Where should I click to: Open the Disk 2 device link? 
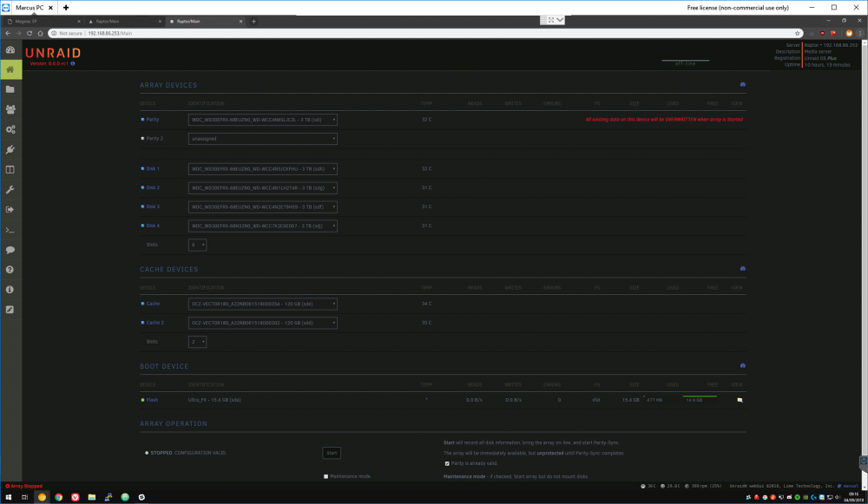click(153, 187)
